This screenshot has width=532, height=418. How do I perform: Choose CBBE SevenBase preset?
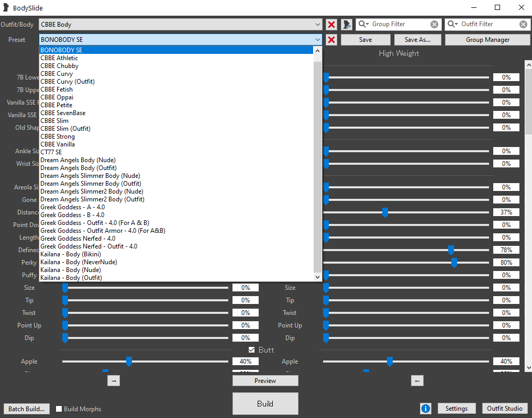click(x=176, y=113)
